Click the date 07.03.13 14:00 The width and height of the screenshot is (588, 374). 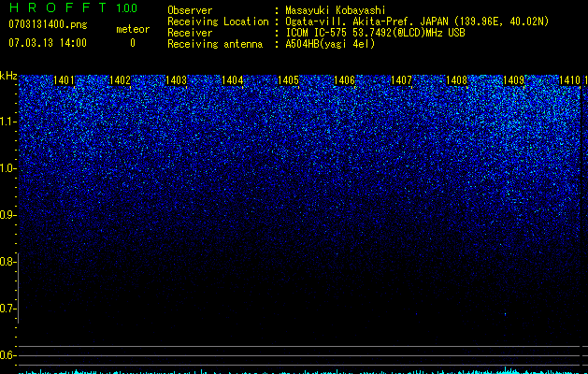pos(48,43)
